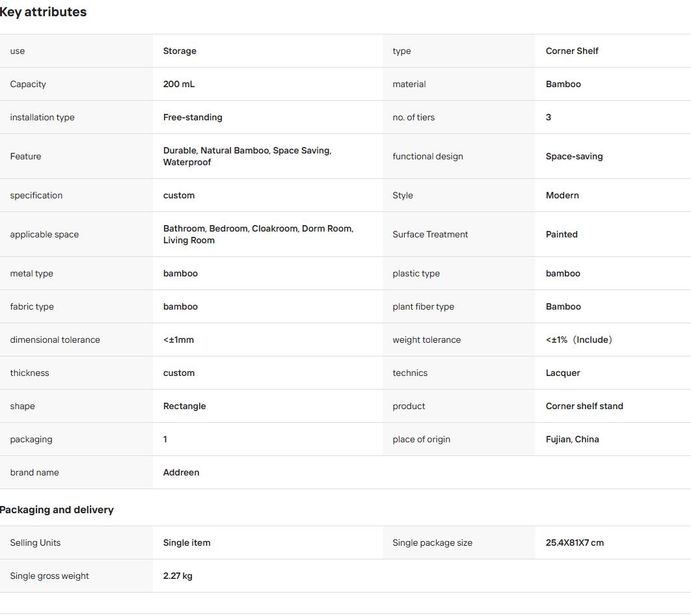Image resolution: width=691 pixels, height=616 pixels.
Task: Select the Lacquer technics value
Action: 563,373
